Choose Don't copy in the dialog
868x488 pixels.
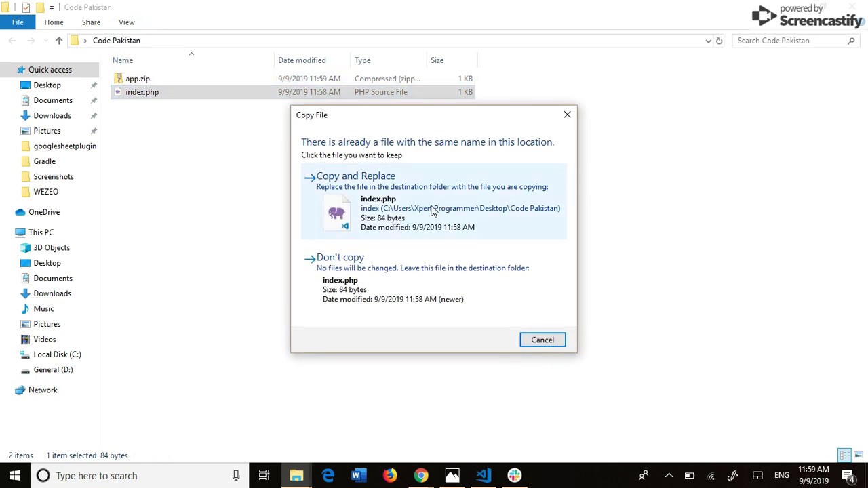[434, 279]
